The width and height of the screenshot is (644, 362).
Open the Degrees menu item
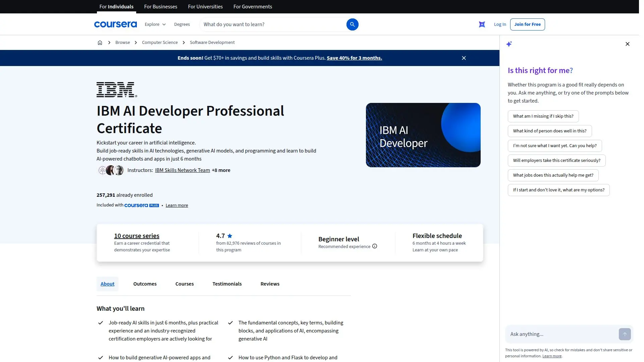tap(182, 24)
